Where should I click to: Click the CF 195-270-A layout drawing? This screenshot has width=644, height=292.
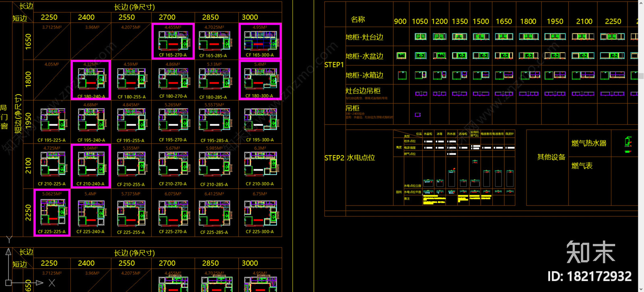[173, 119]
